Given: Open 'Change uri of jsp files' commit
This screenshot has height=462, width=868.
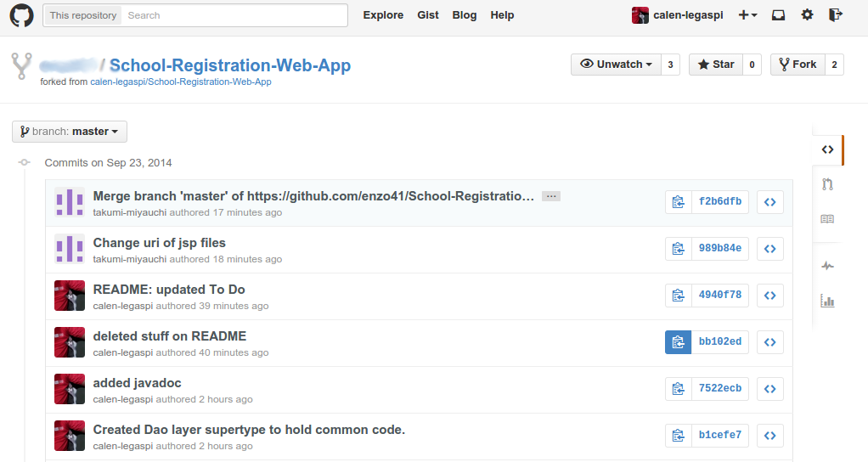Looking at the screenshot, I should [x=160, y=243].
